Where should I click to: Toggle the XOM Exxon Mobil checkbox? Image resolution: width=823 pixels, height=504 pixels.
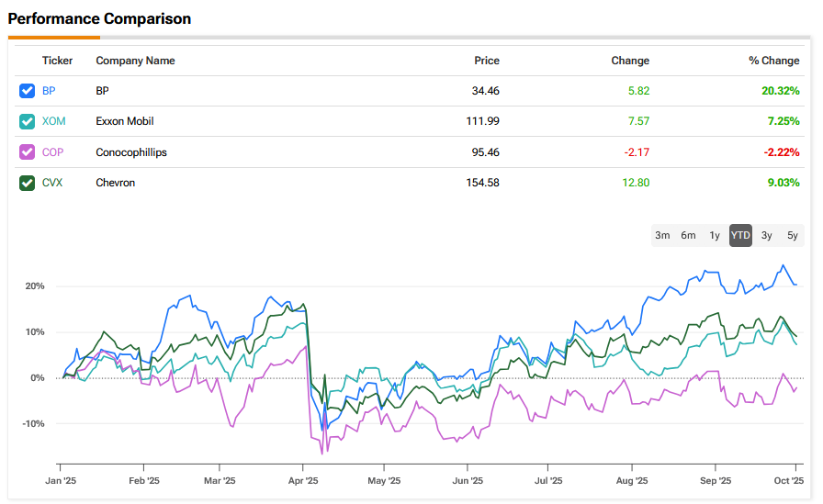(27, 121)
